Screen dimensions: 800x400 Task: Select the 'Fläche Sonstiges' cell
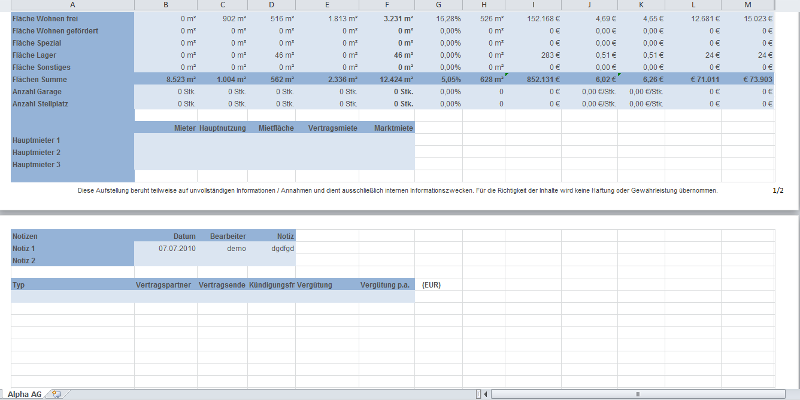tap(72, 67)
